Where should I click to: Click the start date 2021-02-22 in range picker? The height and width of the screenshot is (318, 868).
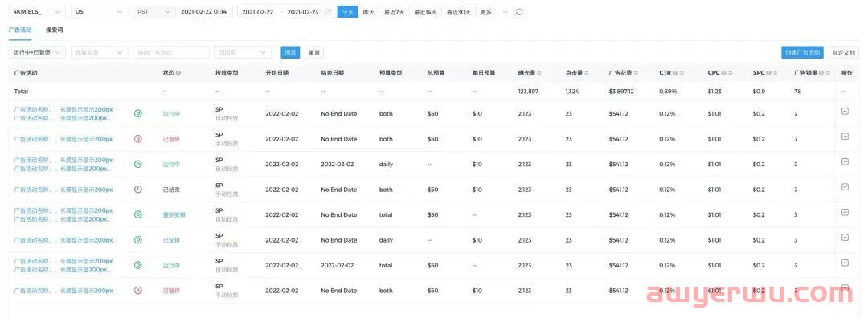[x=258, y=12]
